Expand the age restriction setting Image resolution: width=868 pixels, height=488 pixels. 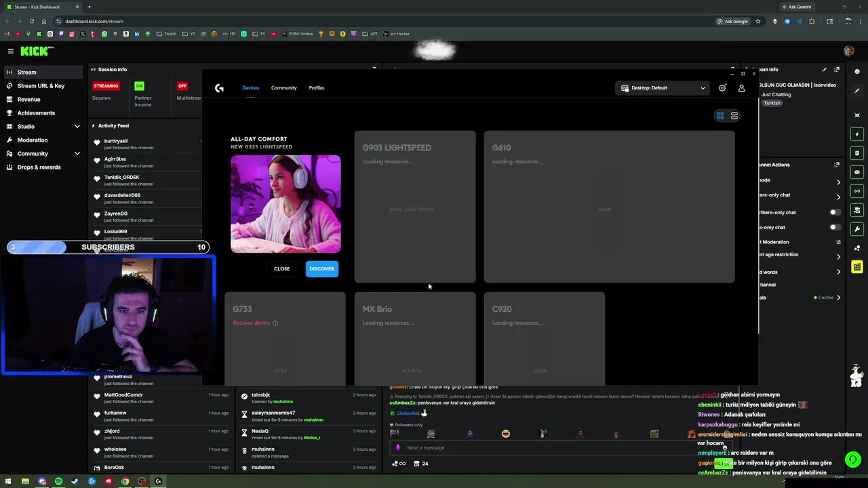[838, 256]
